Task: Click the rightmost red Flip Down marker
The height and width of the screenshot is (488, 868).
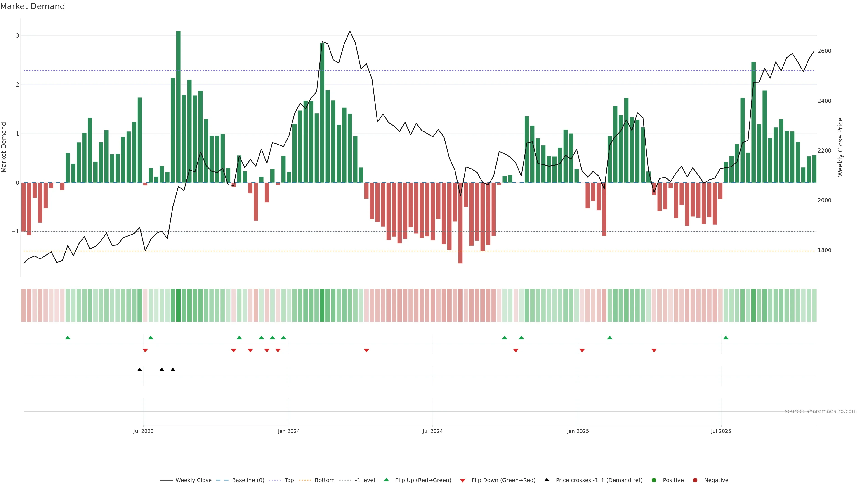Action: click(654, 351)
